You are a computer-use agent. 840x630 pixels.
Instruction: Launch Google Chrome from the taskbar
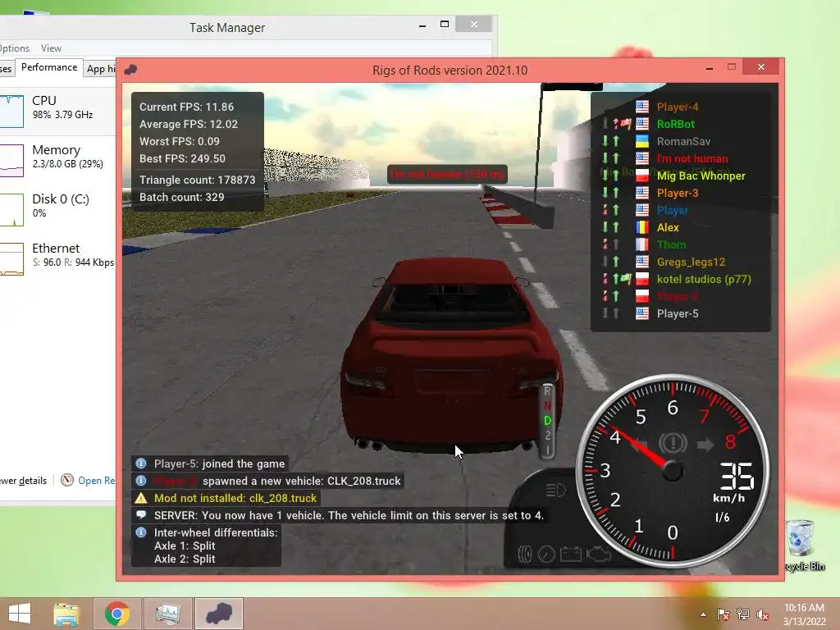pyautogui.click(x=116, y=614)
